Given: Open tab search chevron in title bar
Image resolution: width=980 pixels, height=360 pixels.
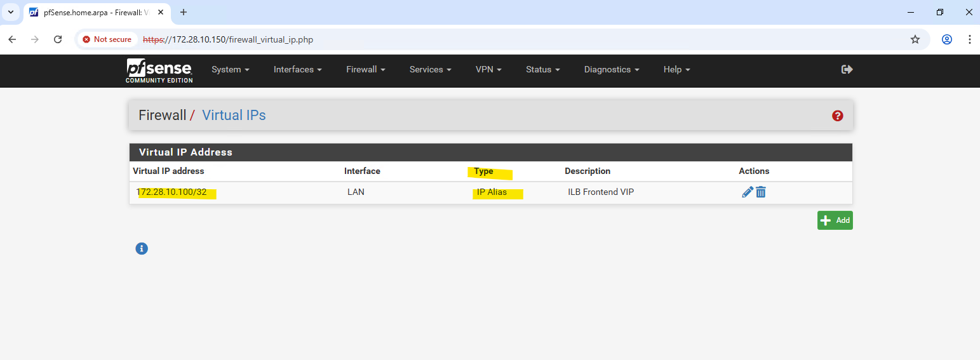Looking at the screenshot, I should [x=10, y=12].
